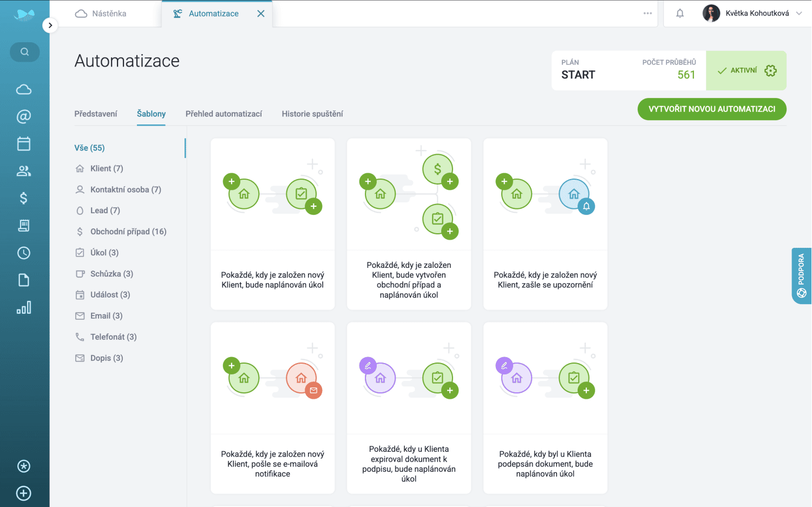This screenshot has width=812, height=507.
Task: Open automation settings gear icon
Action: (770, 71)
